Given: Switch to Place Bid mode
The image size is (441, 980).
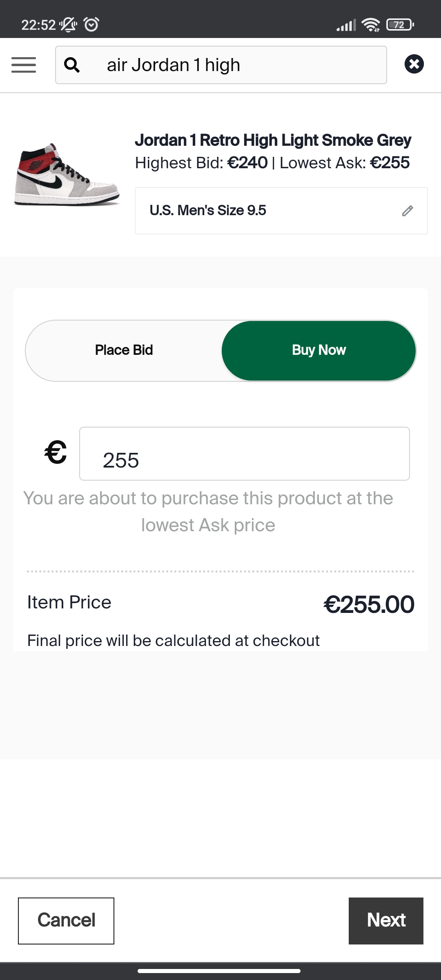Looking at the screenshot, I should click(x=124, y=350).
